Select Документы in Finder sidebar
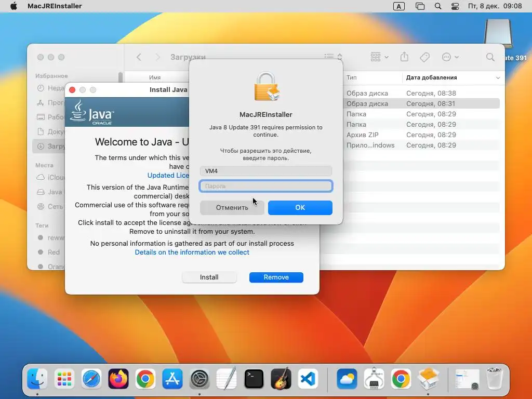532x399 pixels. (x=51, y=131)
